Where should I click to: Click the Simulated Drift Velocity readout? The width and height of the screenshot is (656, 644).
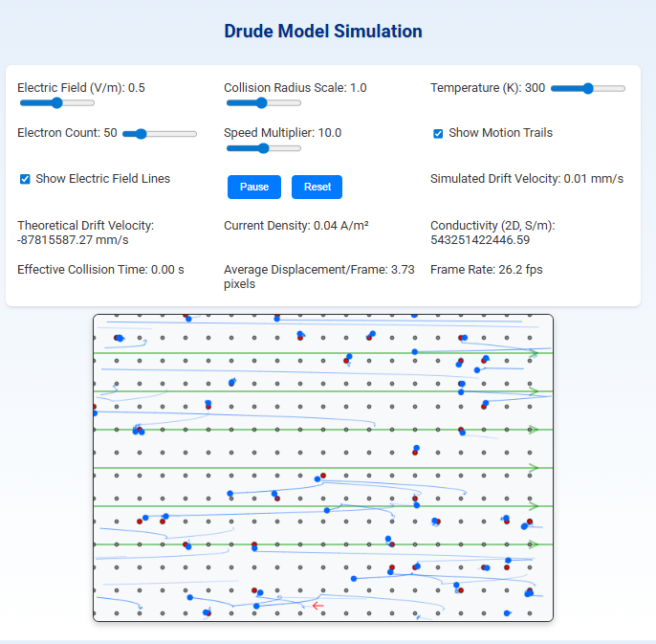tap(527, 179)
